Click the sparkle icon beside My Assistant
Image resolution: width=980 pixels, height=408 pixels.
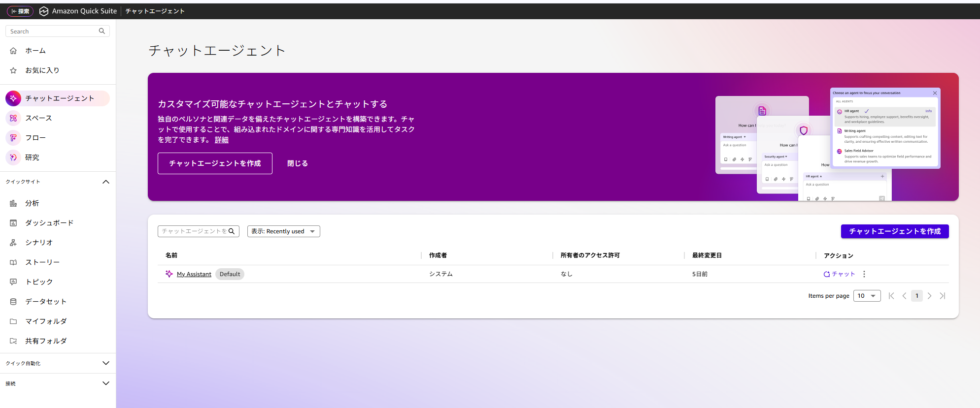coord(169,274)
